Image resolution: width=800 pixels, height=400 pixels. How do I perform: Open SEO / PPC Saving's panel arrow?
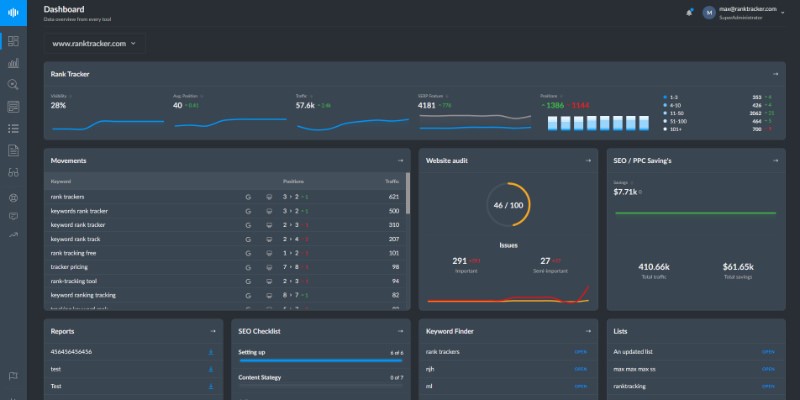tap(776, 161)
